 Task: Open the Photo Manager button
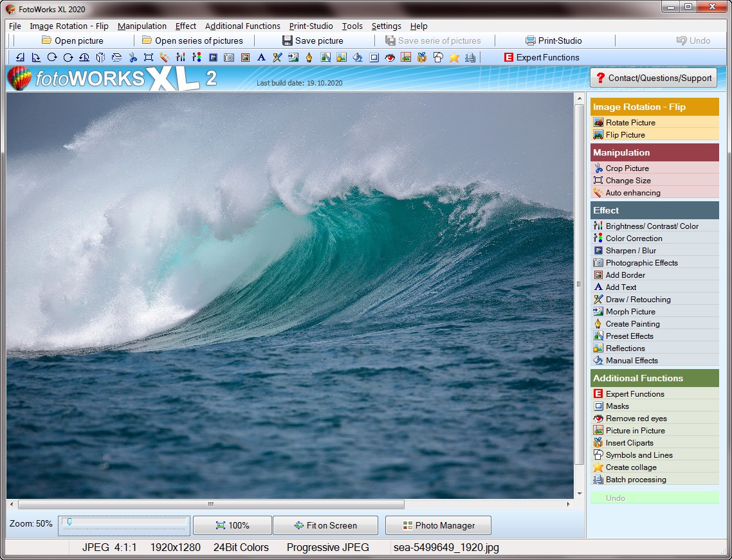[x=438, y=525]
